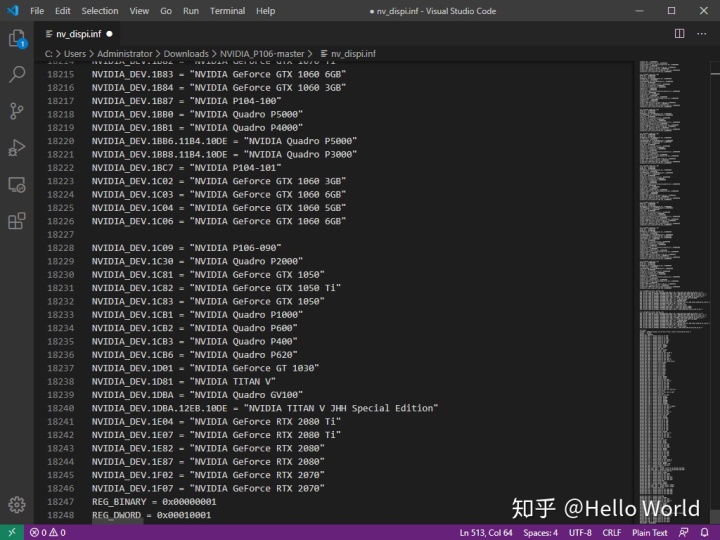Click the vertical scrollbar of the editor
The width and height of the screenshot is (720, 540).
tap(715, 292)
